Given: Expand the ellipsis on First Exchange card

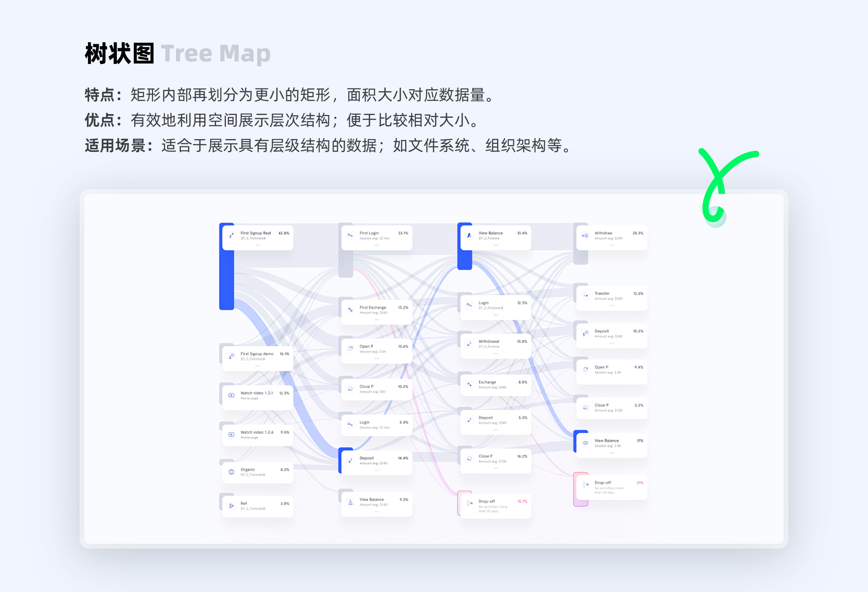Looking at the screenshot, I should 377,320.
